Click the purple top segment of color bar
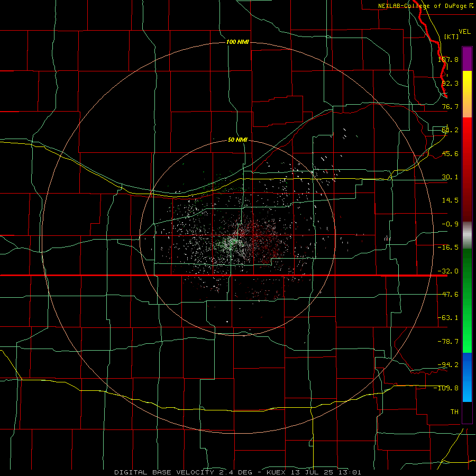The width and height of the screenshot is (476, 476). (x=467, y=59)
